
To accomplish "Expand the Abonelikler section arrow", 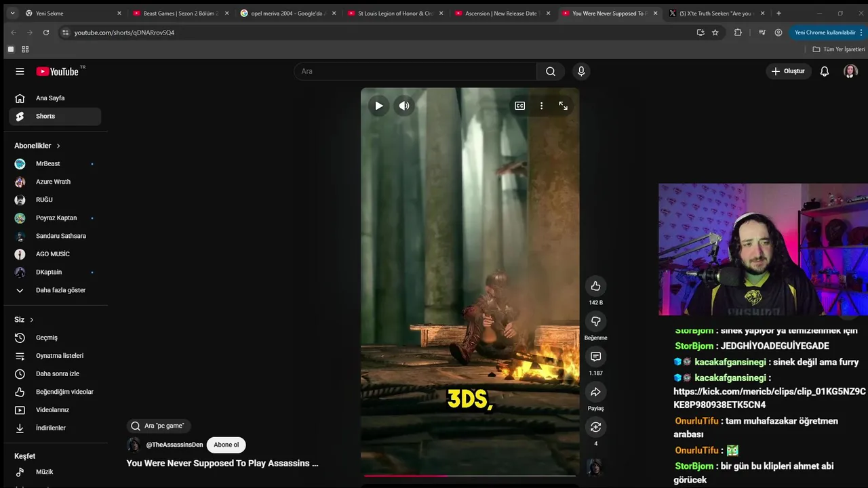I will click(x=58, y=146).
